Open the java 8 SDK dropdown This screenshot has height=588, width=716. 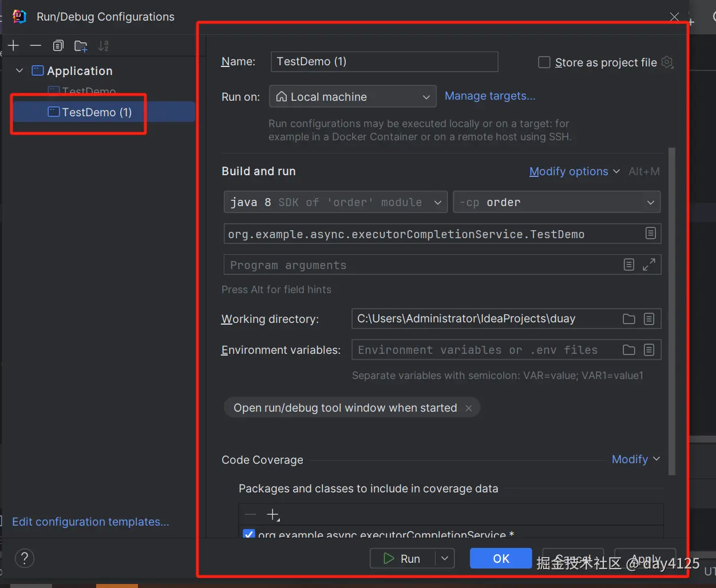click(x=335, y=202)
